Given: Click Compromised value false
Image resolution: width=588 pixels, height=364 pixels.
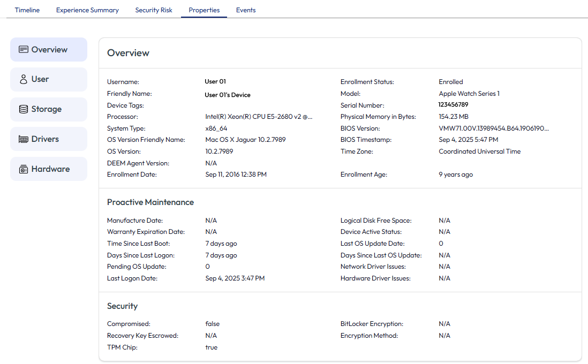Looking at the screenshot, I should [x=213, y=323].
